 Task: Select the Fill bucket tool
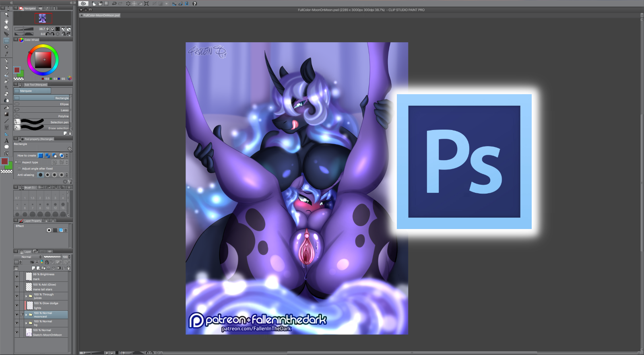pos(6,107)
